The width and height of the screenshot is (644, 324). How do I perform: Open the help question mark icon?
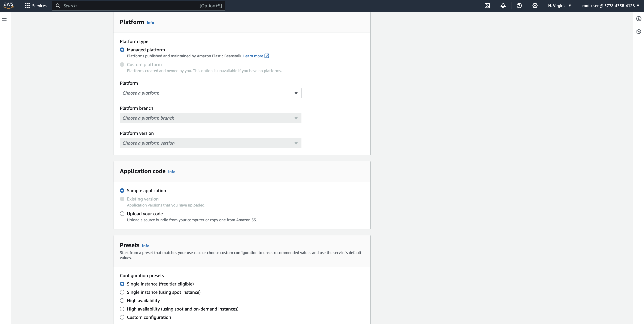pos(519,6)
